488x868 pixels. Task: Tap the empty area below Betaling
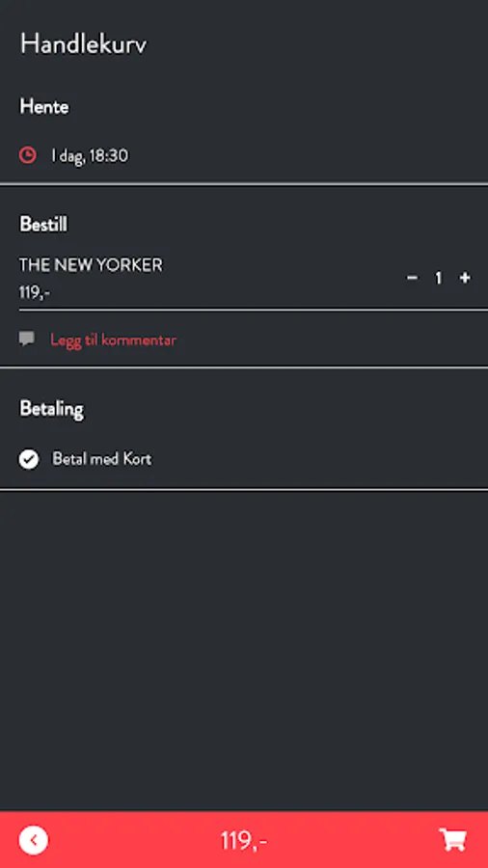pyautogui.click(x=244, y=650)
